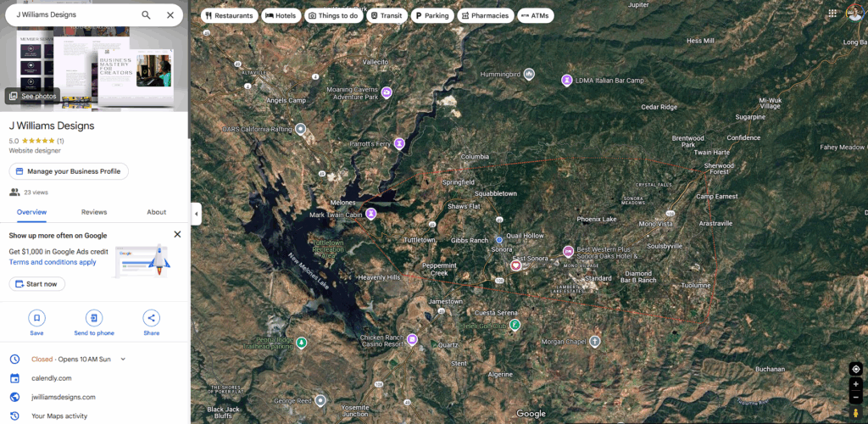The height and width of the screenshot is (424, 868).
Task: Open the calendly.com appointment link
Action: 52,378
